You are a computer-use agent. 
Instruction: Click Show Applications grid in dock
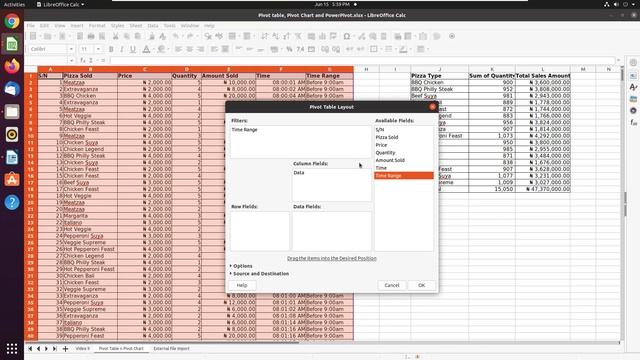pyautogui.click(x=12, y=349)
